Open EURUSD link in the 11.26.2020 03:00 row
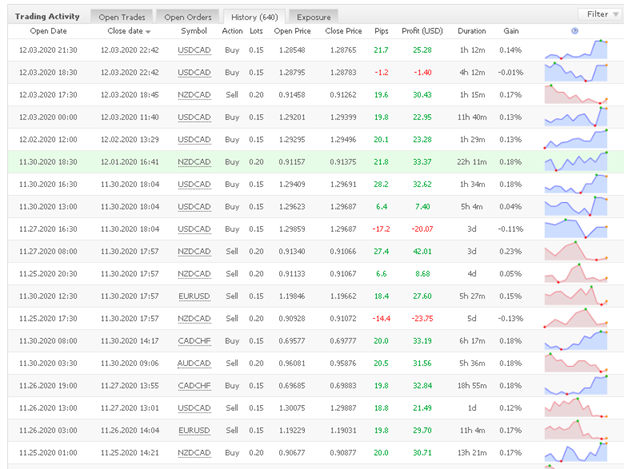The width and height of the screenshot is (624, 469). click(194, 428)
